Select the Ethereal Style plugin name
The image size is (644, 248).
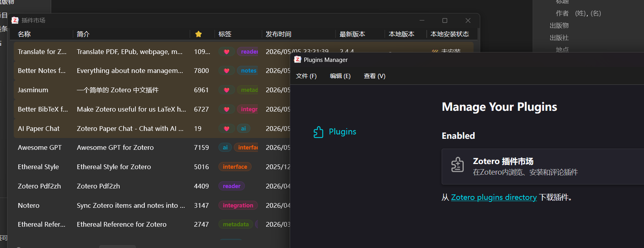(x=38, y=167)
